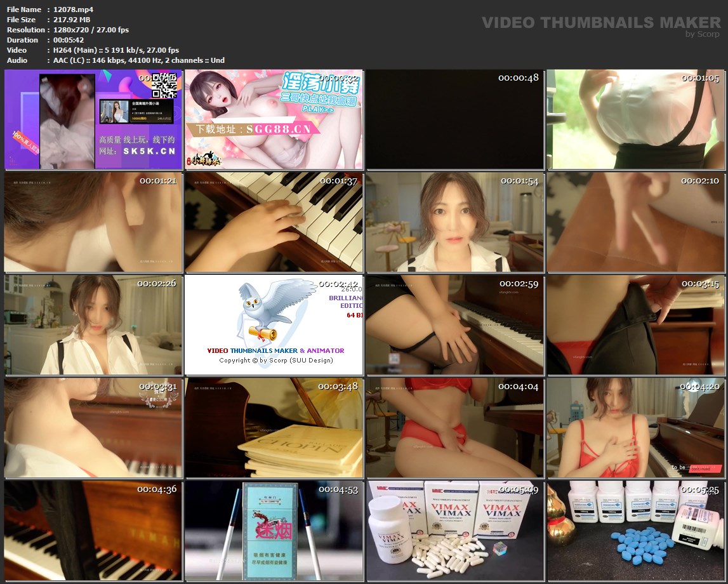Open the Chopin sheet music thumbnail at 00:03:48
This screenshot has height=584, width=728.
pos(274,428)
